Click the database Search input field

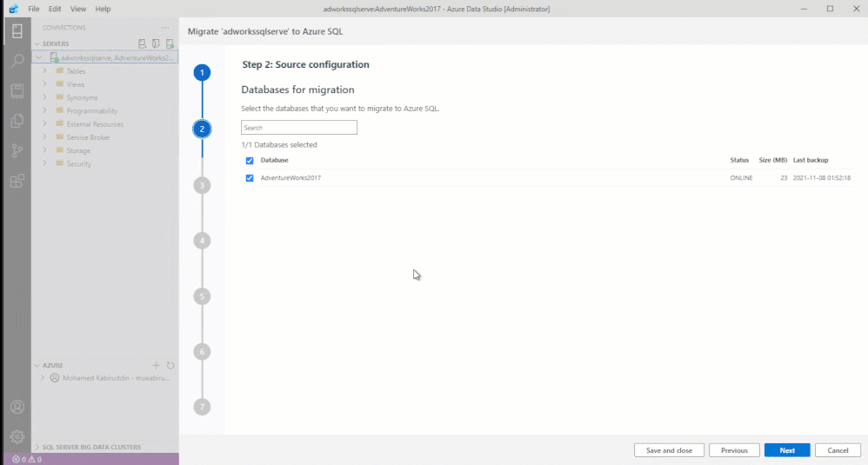pos(299,128)
